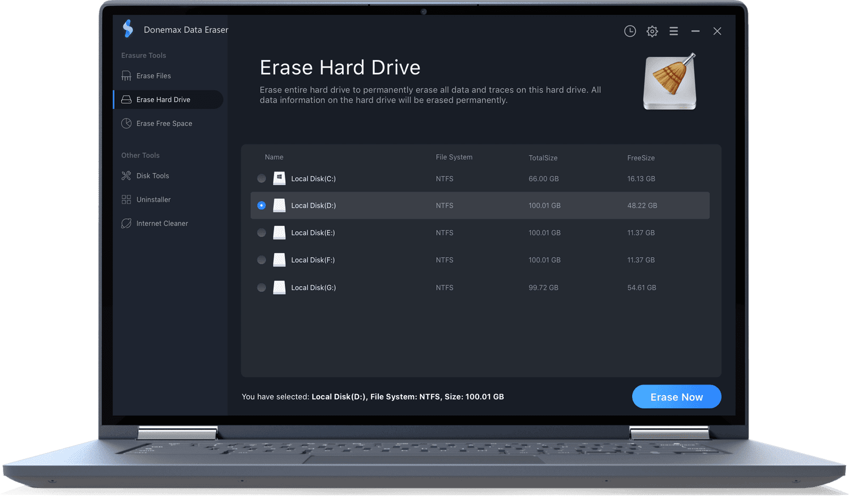The height and width of the screenshot is (504, 850).
Task: Click the Erase Free Space pie icon
Action: click(126, 123)
